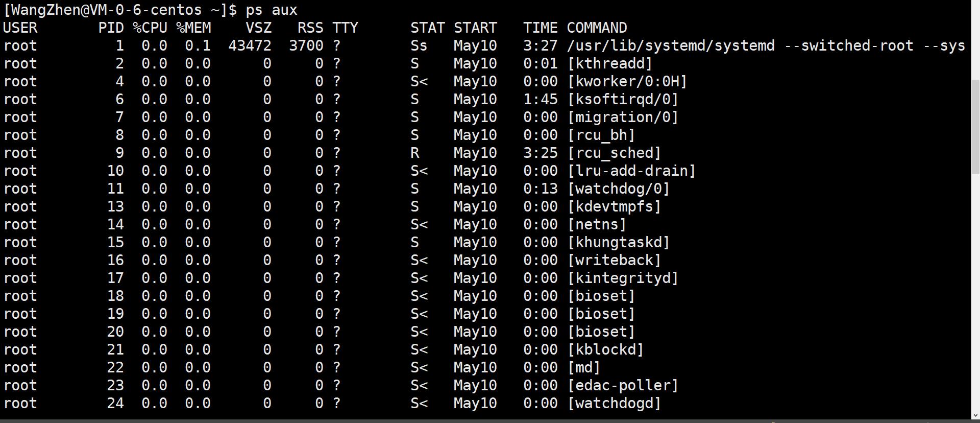Click the [md] process name
980x423 pixels.
click(584, 367)
